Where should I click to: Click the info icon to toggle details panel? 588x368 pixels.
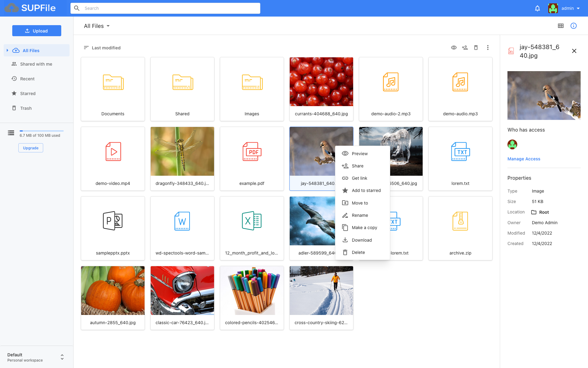pos(574,26)
